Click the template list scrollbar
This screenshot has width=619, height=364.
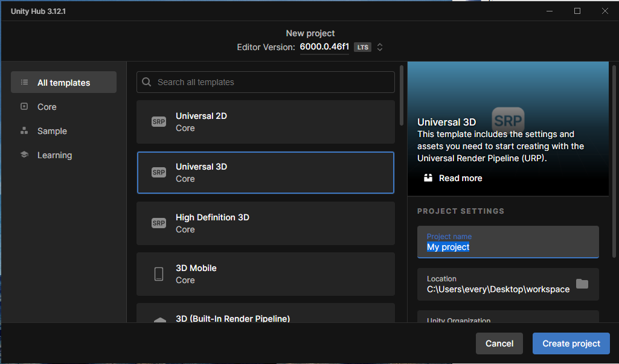coord(402,95)
